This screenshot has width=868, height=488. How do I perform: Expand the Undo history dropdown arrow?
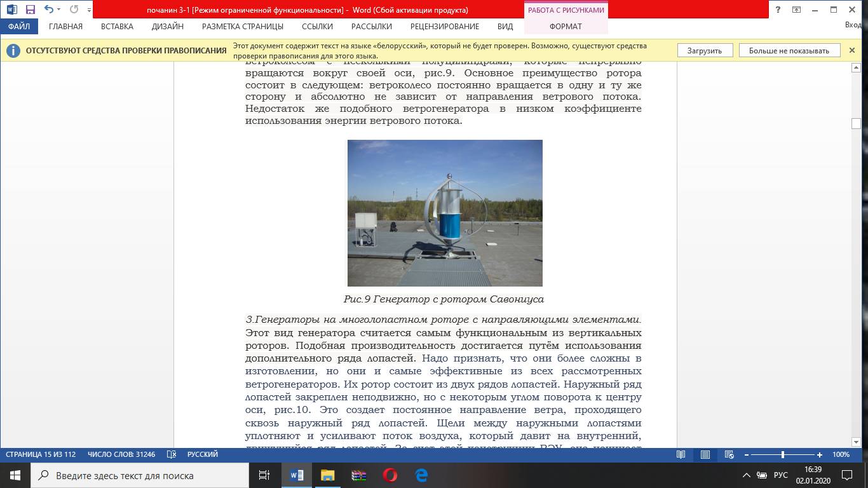pyautogui.click(x=59, y=10)
